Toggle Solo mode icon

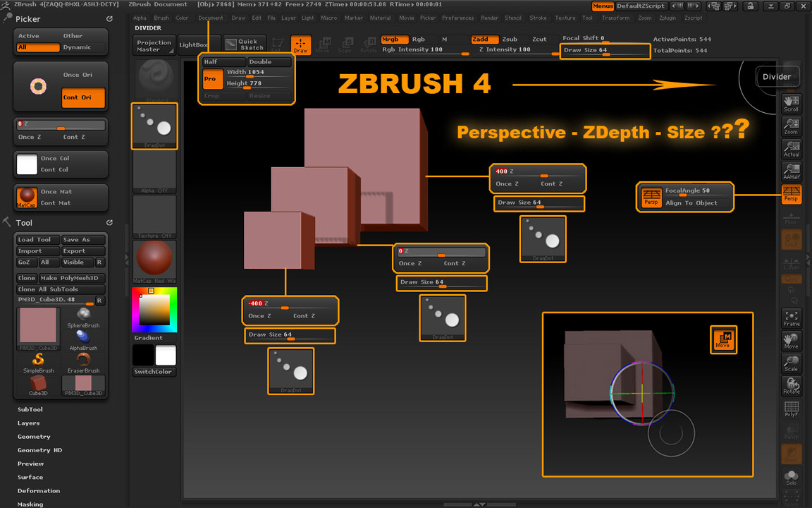791,477
